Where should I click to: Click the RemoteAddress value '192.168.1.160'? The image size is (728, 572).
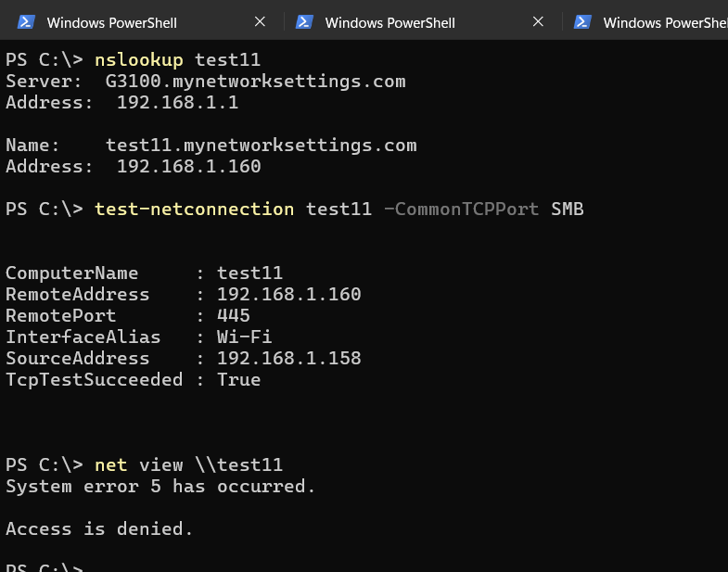pos(288,295)
